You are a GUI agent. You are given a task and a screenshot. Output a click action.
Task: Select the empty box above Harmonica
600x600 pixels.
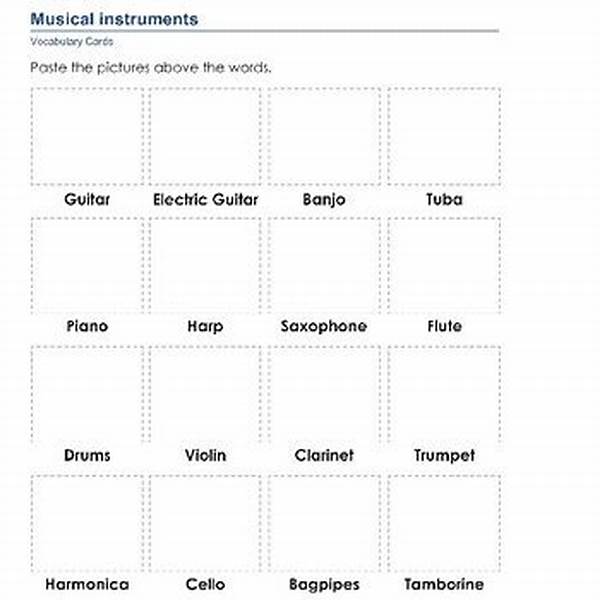[x=87, y=522]
